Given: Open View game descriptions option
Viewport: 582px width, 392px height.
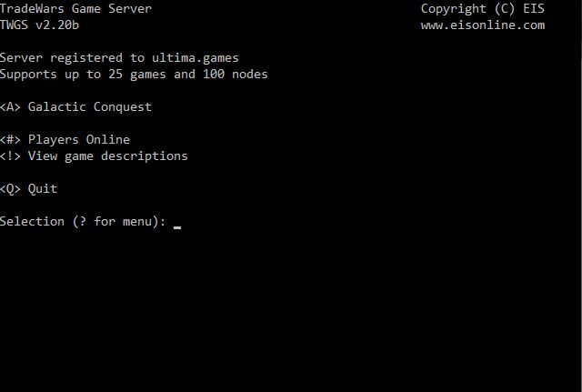Looking at the screenshot, I should tap(94, 156).
